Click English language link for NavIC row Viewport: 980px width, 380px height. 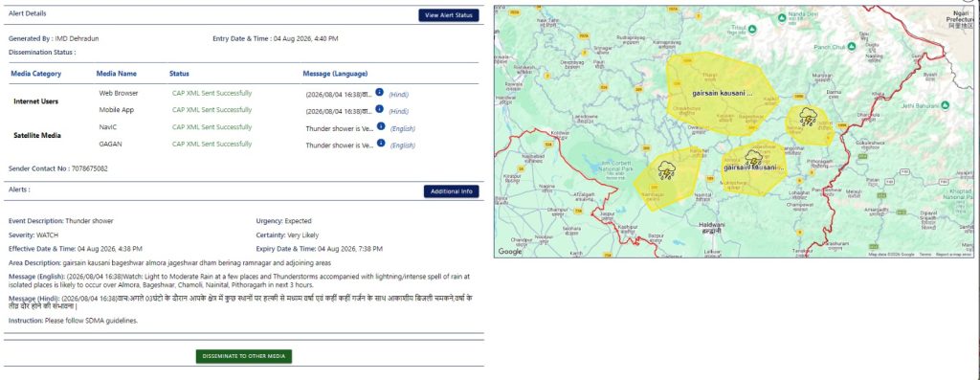pyautogui.click(x=403, y=129)
